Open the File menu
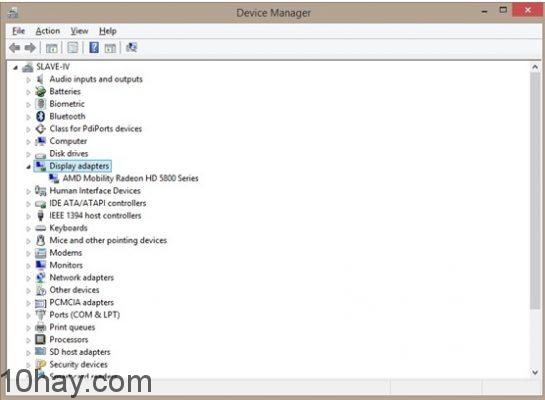This screenshot has height=400, width=545. point(18,31)
